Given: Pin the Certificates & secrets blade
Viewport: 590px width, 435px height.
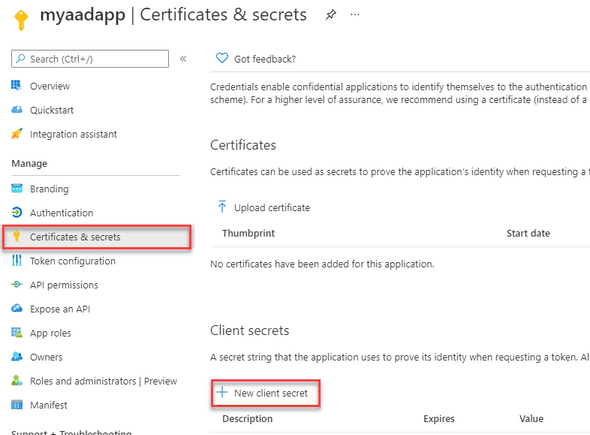Looking at the screenshot, I should click(x=330, y=15).
